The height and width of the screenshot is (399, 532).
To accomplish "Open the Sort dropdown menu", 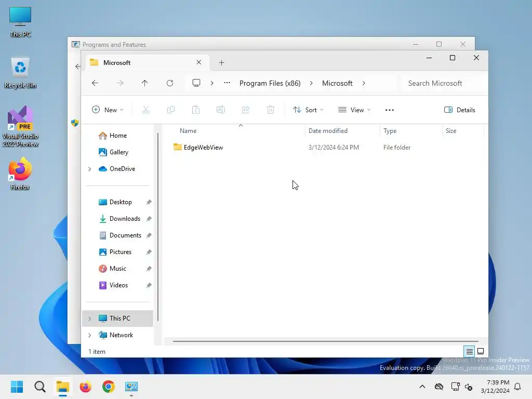I will [308, 110].
